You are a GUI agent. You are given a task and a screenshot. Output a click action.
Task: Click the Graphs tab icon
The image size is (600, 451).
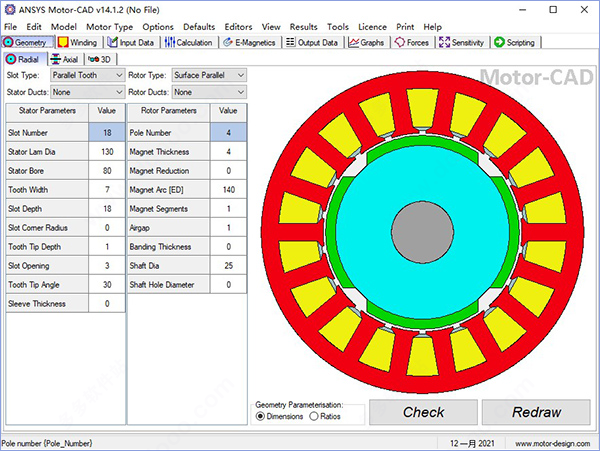354,42
